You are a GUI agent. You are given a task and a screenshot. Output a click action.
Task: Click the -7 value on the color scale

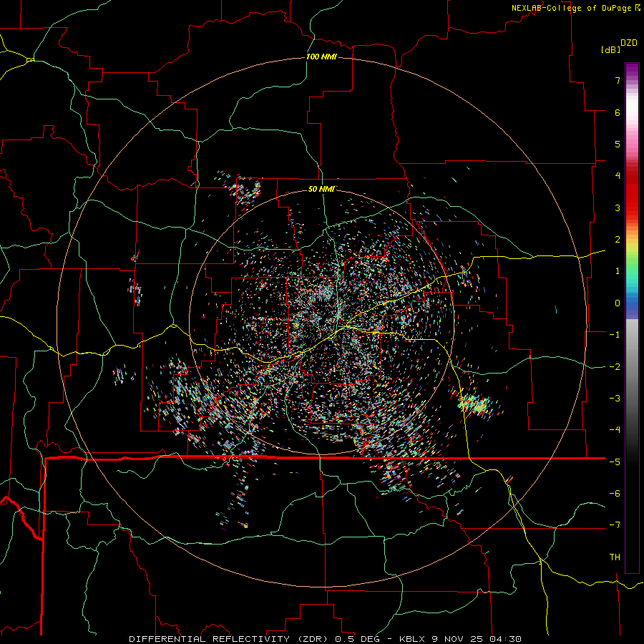point(615,525)
